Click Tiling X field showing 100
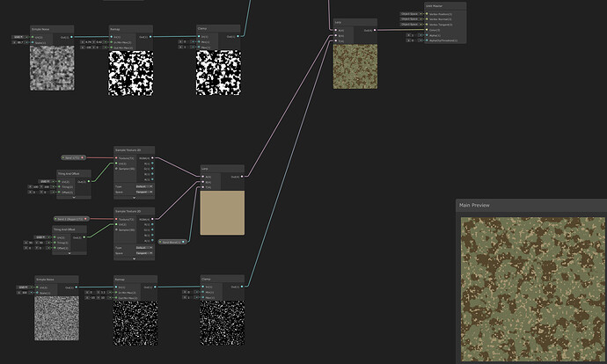Screen dimensions: 607x364 tap(34, 186)
